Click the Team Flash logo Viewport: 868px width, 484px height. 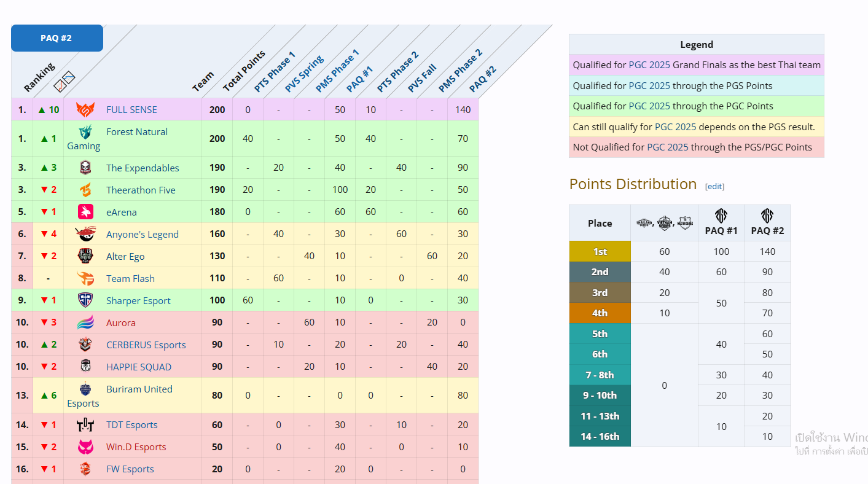[85, 278]
